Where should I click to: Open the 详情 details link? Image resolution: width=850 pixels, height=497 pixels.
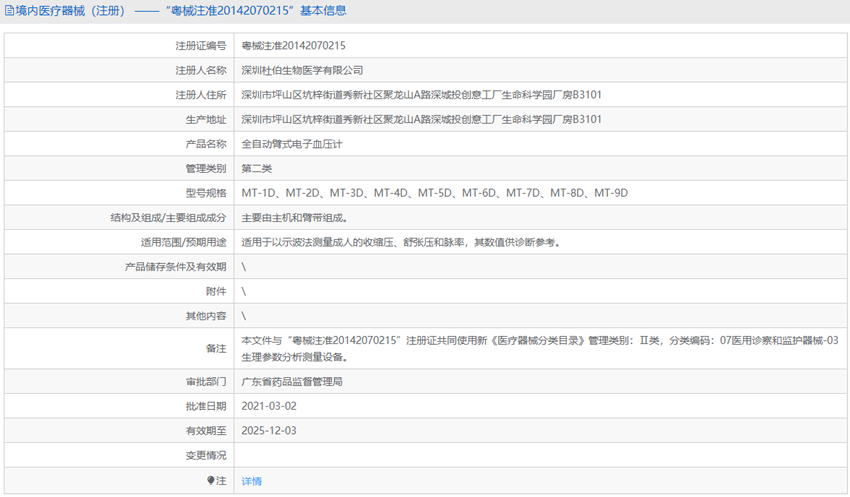pos(252,481)
